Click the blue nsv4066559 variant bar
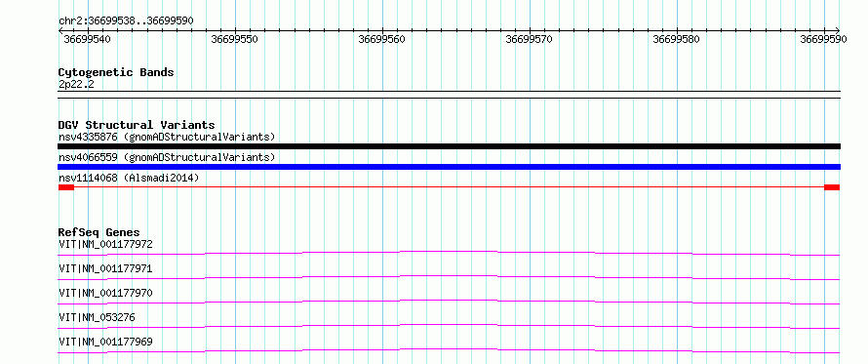Screen dimensions: 868x364 pos(449,167)
